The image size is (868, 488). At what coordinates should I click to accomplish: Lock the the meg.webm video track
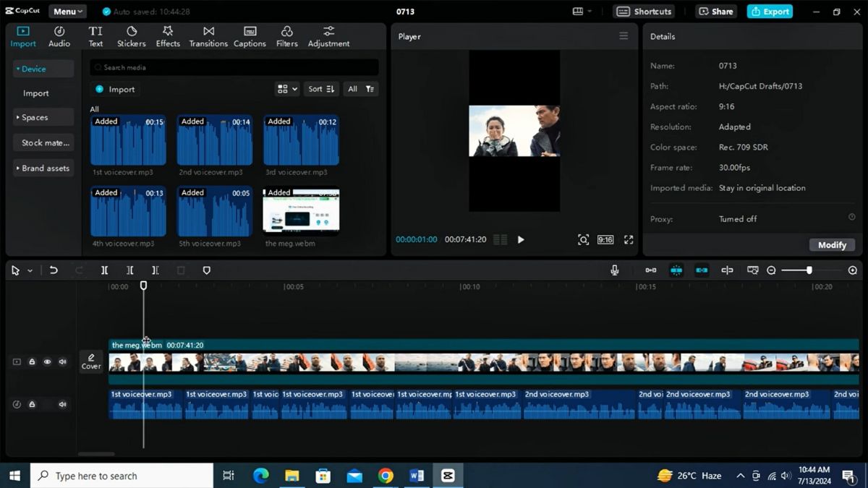(x=32, y=362)
